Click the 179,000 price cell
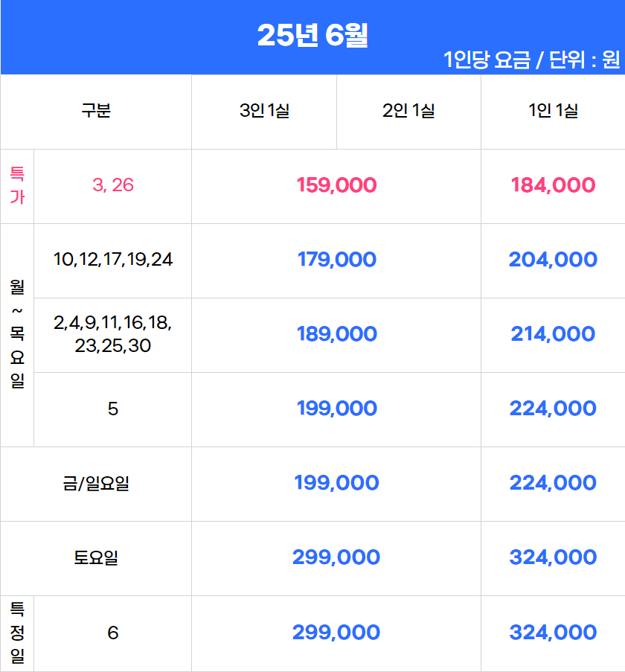Image resolution: width=625 pixels, height=672 pixels. pyautogui.click(x=336, y=259)
